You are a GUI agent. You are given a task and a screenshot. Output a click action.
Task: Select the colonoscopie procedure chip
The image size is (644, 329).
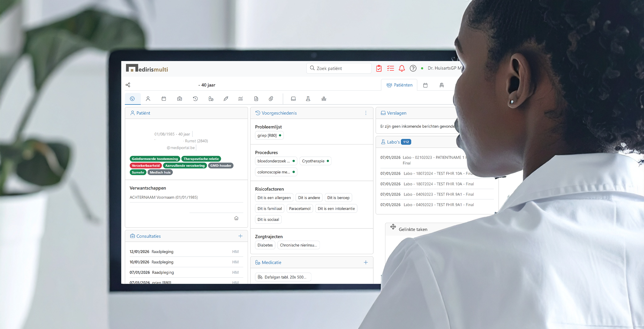(x=276, y=172)
